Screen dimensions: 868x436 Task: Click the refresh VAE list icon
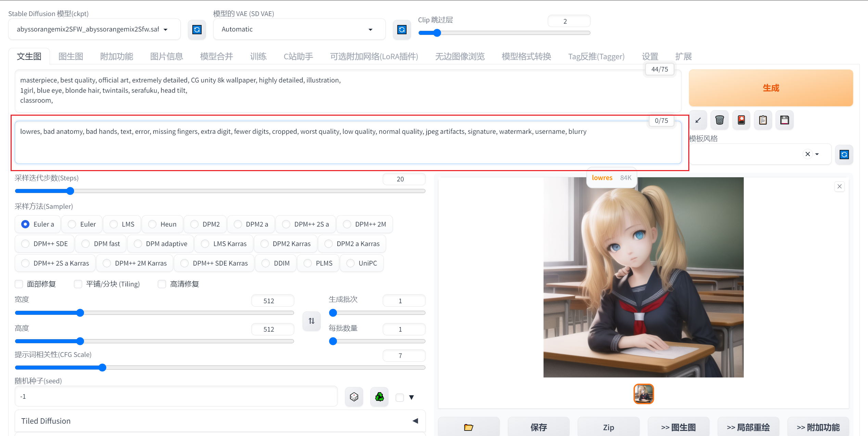402,30
